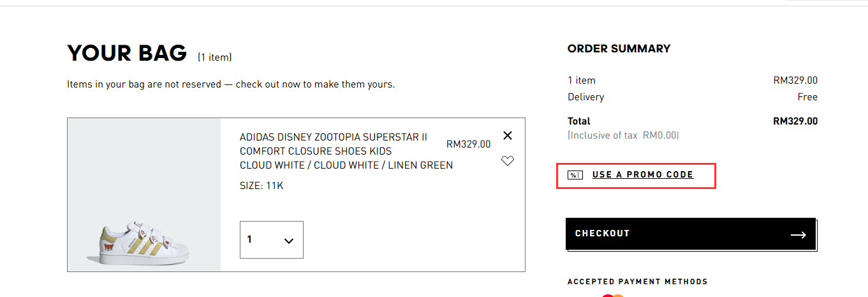This screenshot has width=868, height=297.
Task: Expand the quantity dropdown chevron
Action: pyautogui.click(x=288, y=241)
